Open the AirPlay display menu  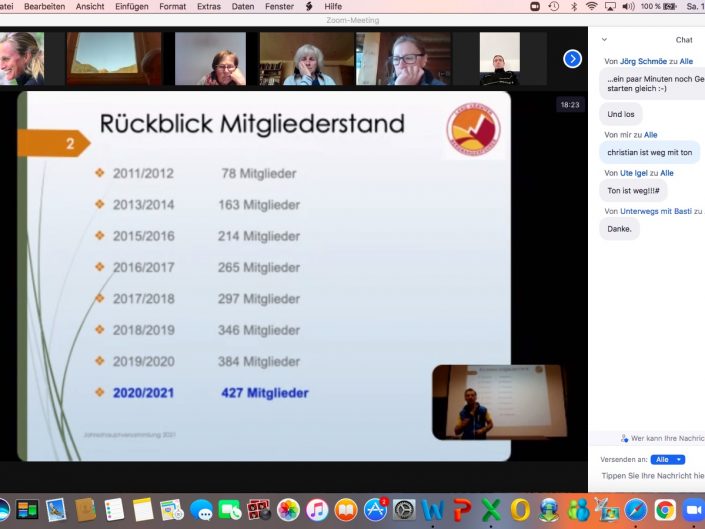coord(609,6)
